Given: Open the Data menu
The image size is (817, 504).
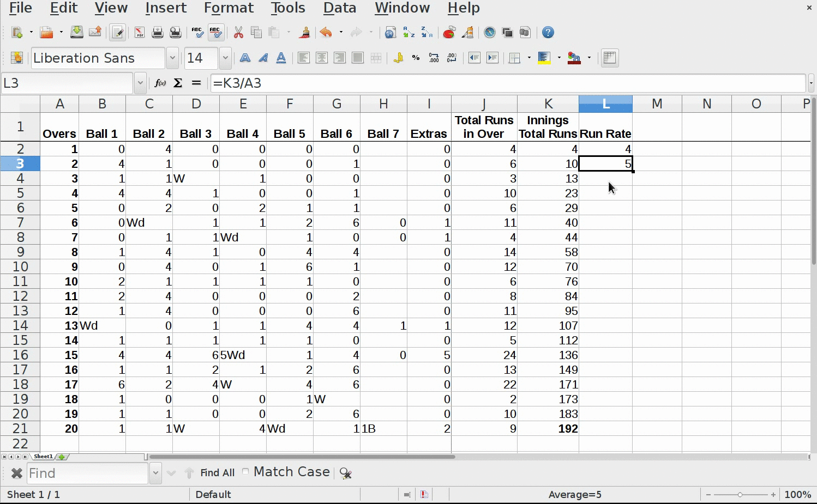Looking at the screenshot, I should click(339, 8).
